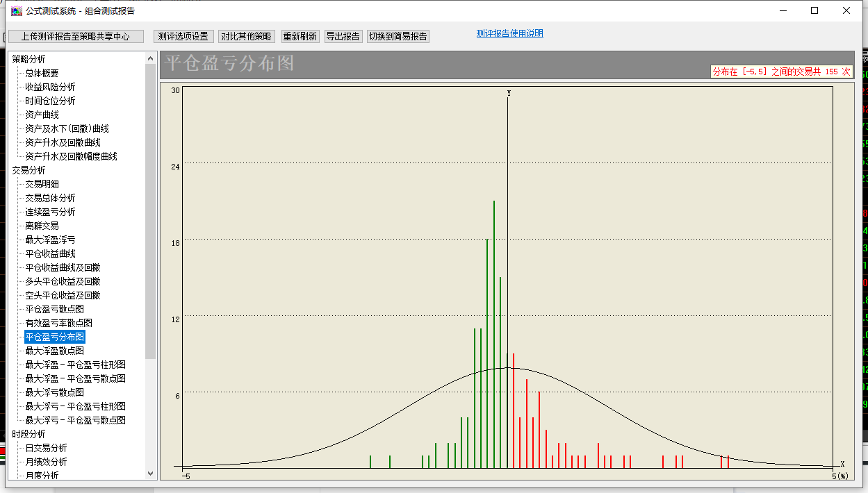This screenshot has width=868, height=493.
Task: Select 策略分析 tree heading
Action: 29,59
